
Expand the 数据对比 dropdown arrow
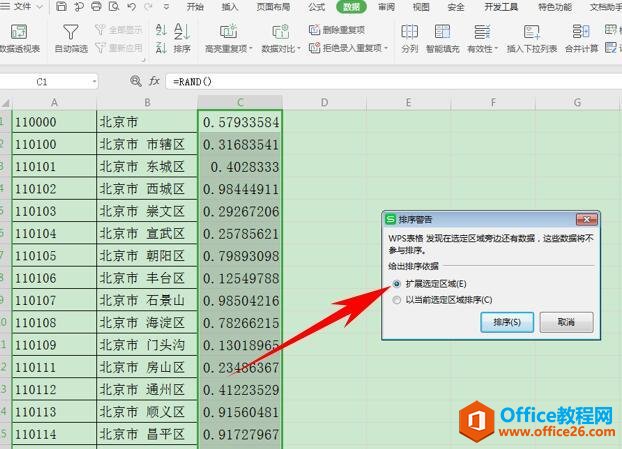point(299,49)
